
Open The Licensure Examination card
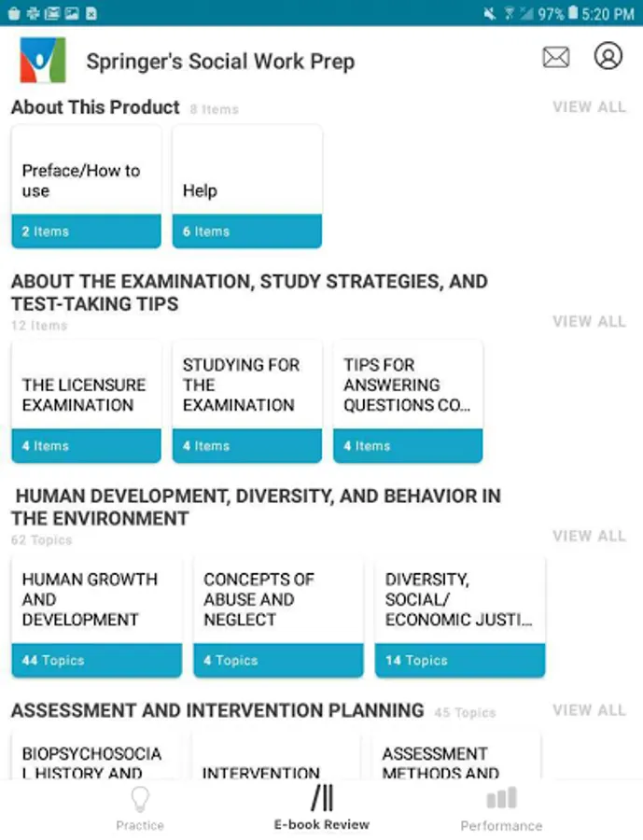click(x=86, y=401)
